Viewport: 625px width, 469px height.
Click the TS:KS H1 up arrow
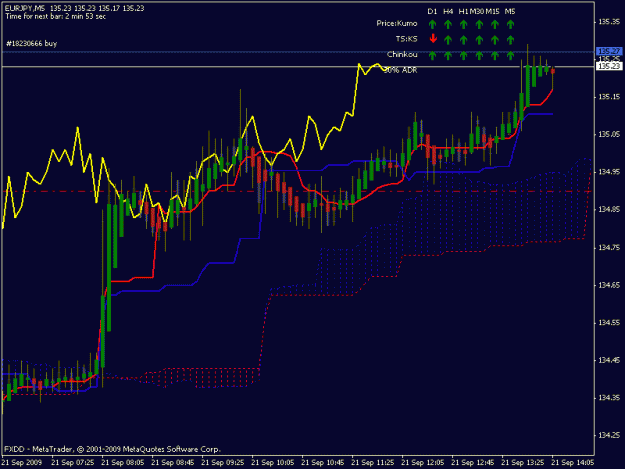tap(464, 39)
